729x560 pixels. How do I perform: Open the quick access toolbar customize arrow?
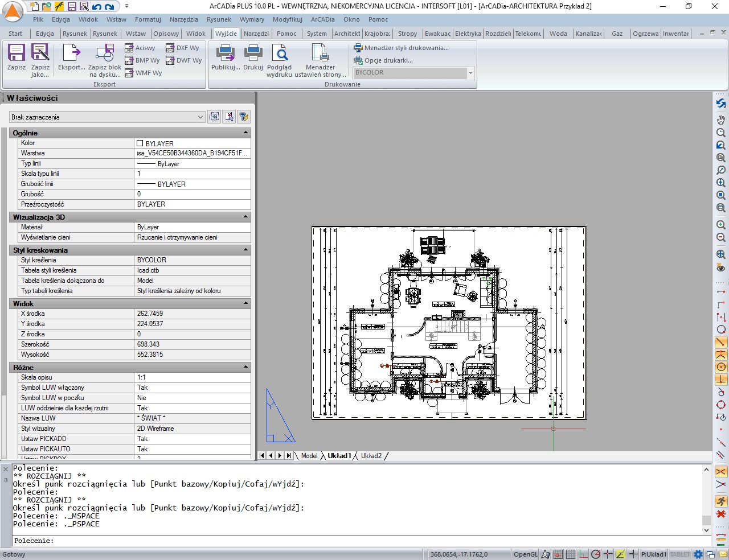(x=126, y=6)
